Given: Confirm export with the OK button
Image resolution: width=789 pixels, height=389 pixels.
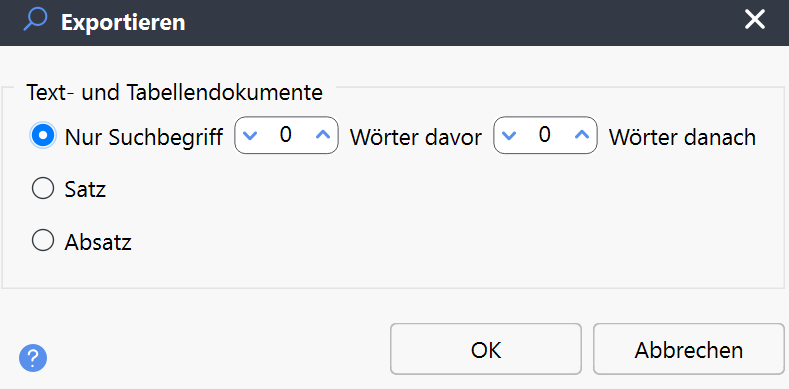Looking at the screenshot, I should (486, 349).
